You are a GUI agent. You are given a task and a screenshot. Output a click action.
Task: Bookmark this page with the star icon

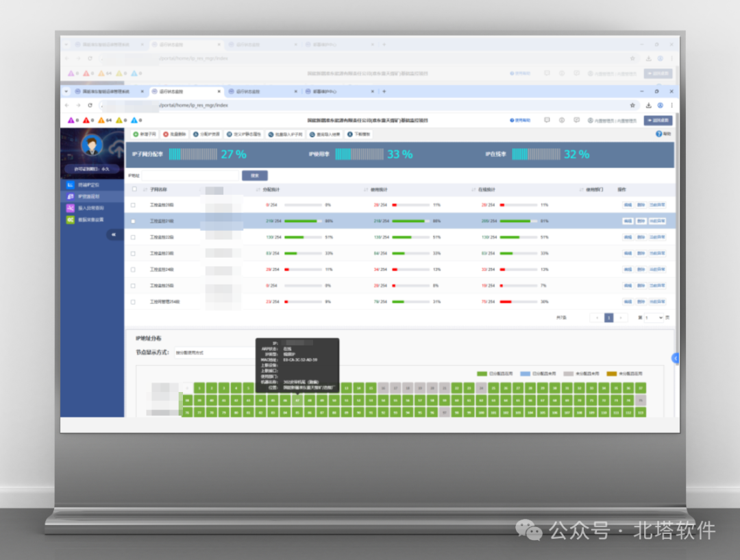[632, 106]
